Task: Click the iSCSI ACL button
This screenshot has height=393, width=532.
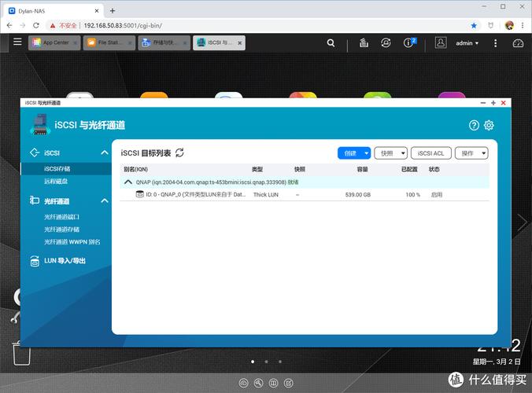Action: coord(431,153)
